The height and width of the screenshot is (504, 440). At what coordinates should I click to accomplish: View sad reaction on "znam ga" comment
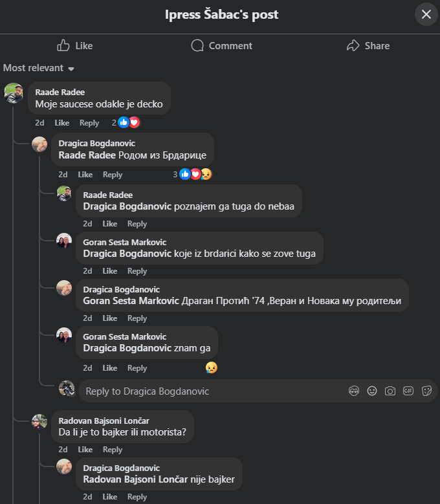(211, 367)
